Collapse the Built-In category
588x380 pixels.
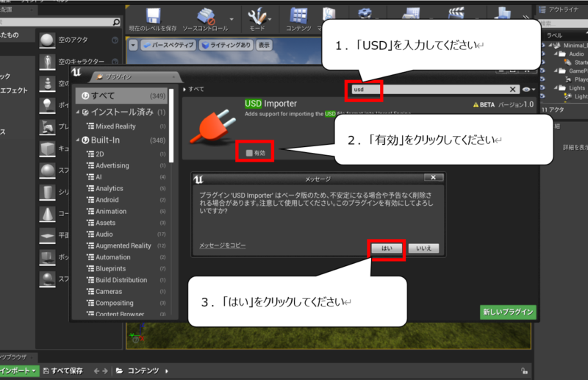pos(78,140)
